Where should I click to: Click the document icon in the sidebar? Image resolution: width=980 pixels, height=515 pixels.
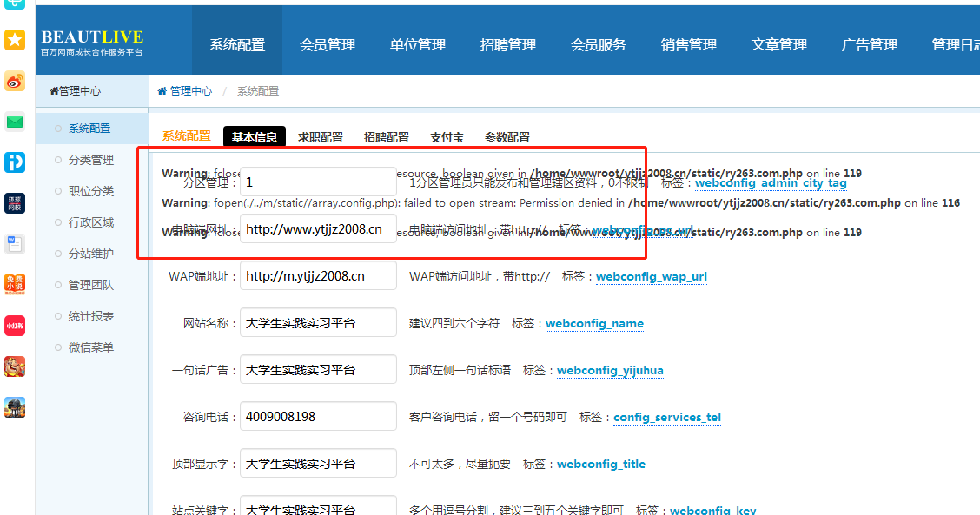(14, 244)
